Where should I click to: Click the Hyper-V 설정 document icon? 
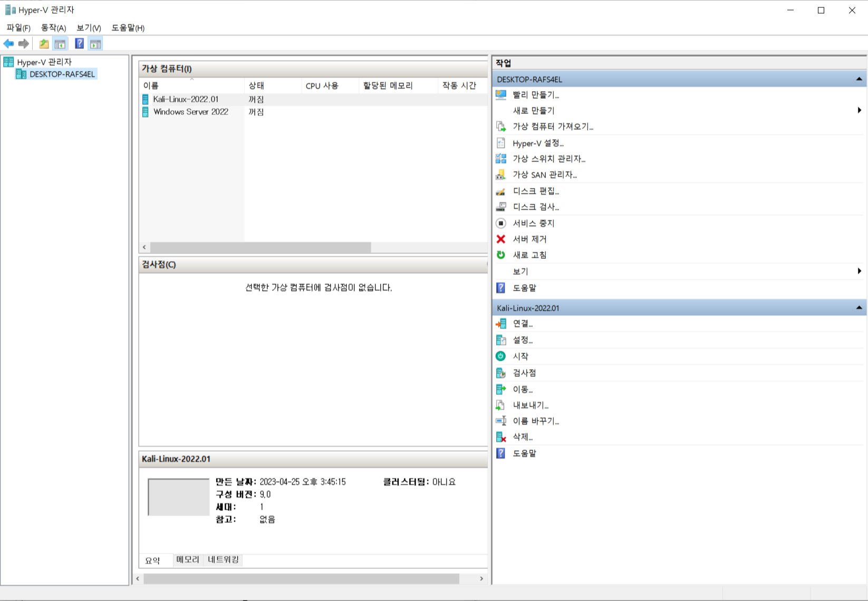coord(501,143)
